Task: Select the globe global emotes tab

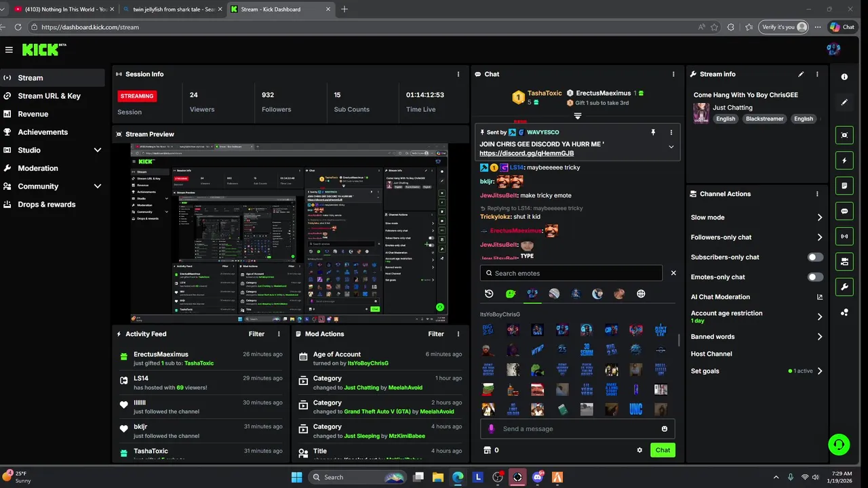Action: click(641, 293)
